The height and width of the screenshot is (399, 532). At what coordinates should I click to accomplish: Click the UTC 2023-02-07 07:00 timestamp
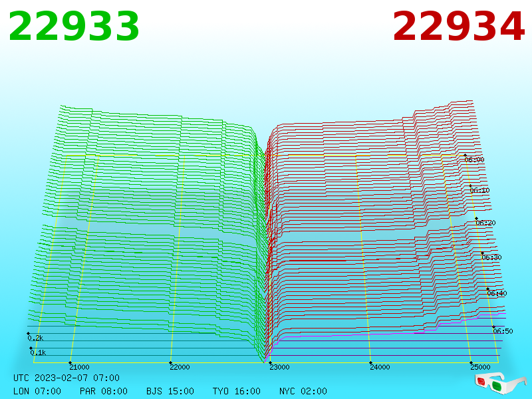[x=66, y=378]
